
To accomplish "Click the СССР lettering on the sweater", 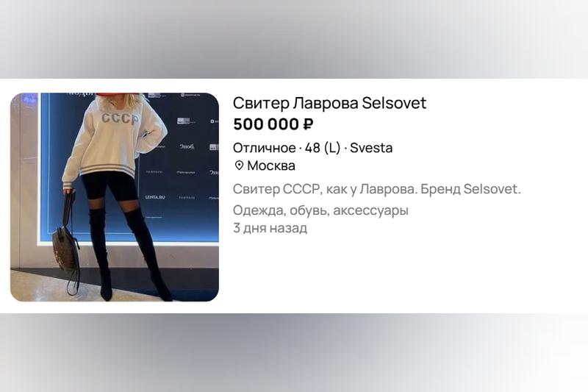I will click(120, 118).
